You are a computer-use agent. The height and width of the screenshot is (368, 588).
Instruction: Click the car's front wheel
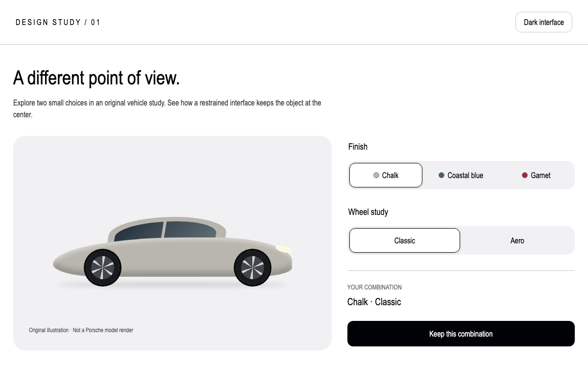(253, 267)
